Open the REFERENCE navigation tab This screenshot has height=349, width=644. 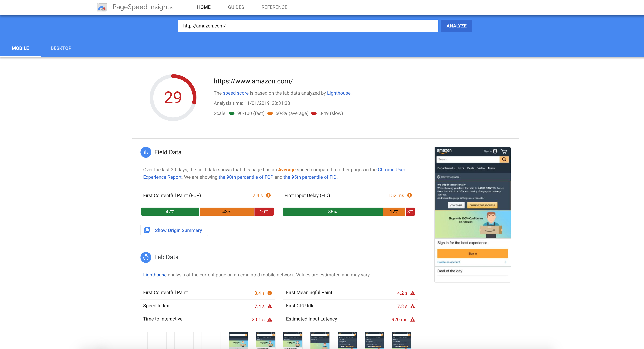tap(274, 7)
